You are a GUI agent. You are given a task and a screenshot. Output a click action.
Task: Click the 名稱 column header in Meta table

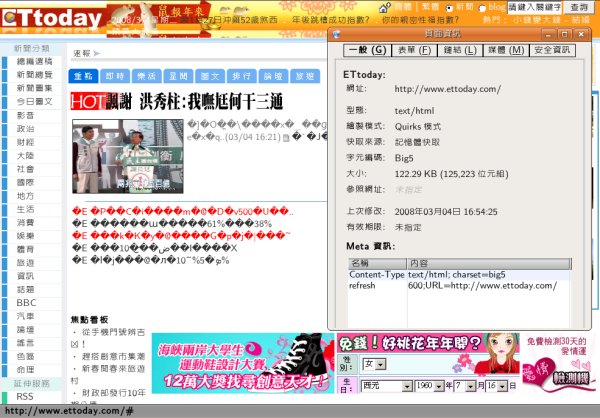[377, 263]
